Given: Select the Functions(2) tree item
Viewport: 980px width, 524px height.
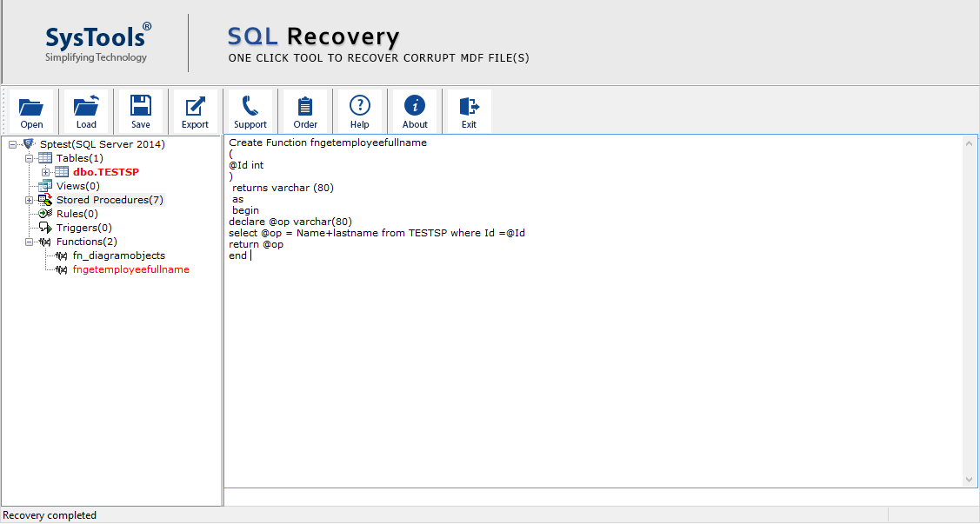Looking at the screenshot, I should (87, 242).
